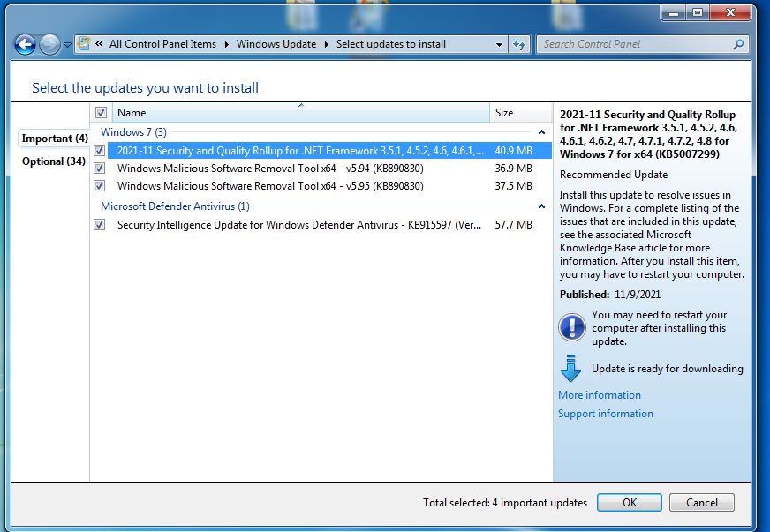Switch to Important (4) updates tab

tap(55, 139)
